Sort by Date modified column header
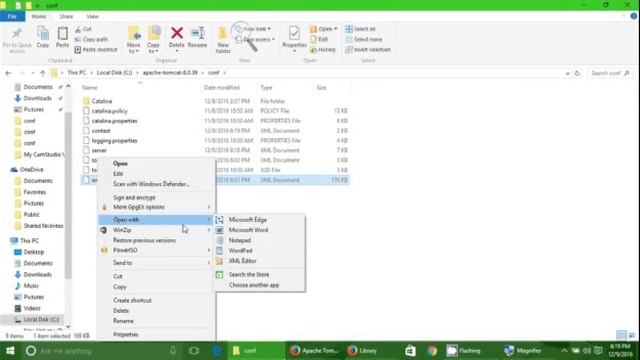 (x=222, y=87)
